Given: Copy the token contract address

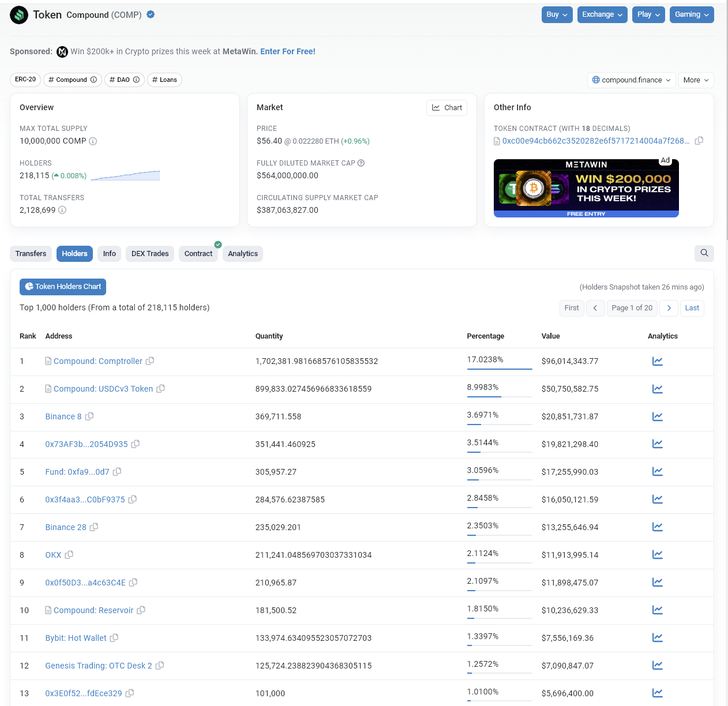Looking at the screenshot, I should coord(699,141).
